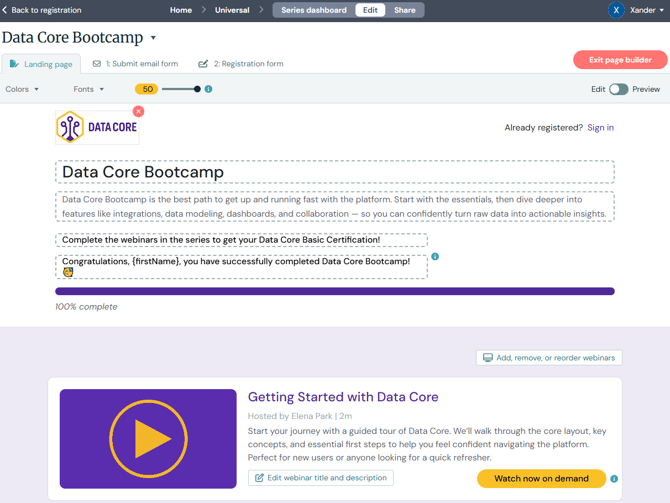This screenshot has width=670, height=503.
Task: Click info icon next to congratulations message
Action: click(435, 257)
